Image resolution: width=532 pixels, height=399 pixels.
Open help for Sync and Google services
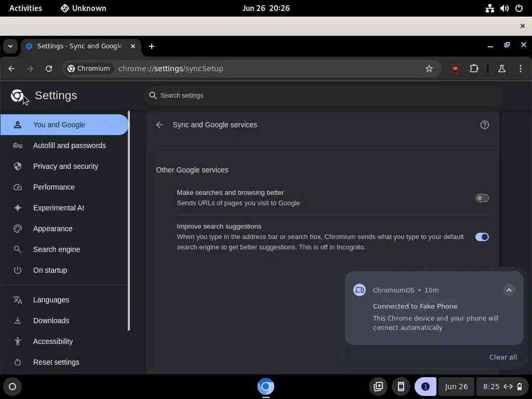pyautogui.click(x=485, y=125)
